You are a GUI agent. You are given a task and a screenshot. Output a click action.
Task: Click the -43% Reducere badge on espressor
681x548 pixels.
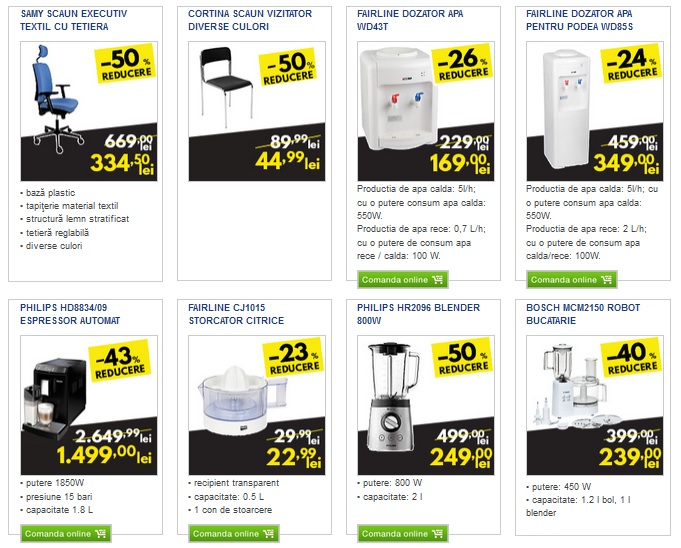(x=123, y=361)
